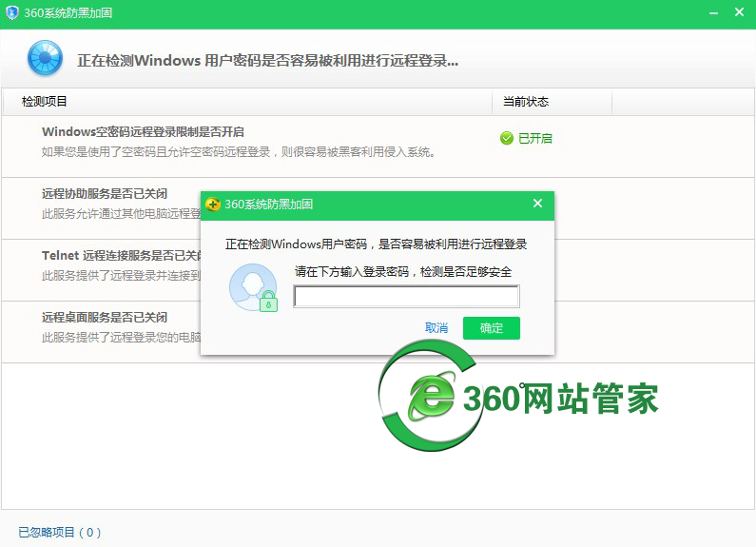Click the blue scanning progress icon
Screen dimensions: 756x547
click(x=45, y=58)
